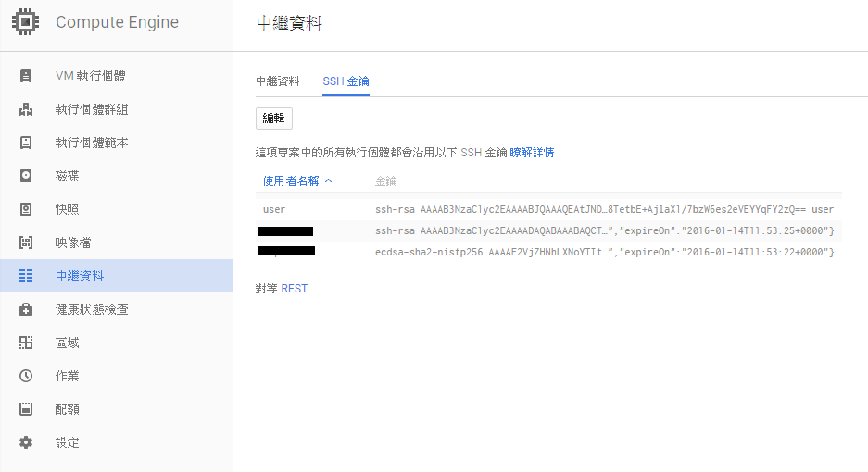
Task: Click the 健康狀態檢查 medical kit icon
Action: (x=26, y=309)
